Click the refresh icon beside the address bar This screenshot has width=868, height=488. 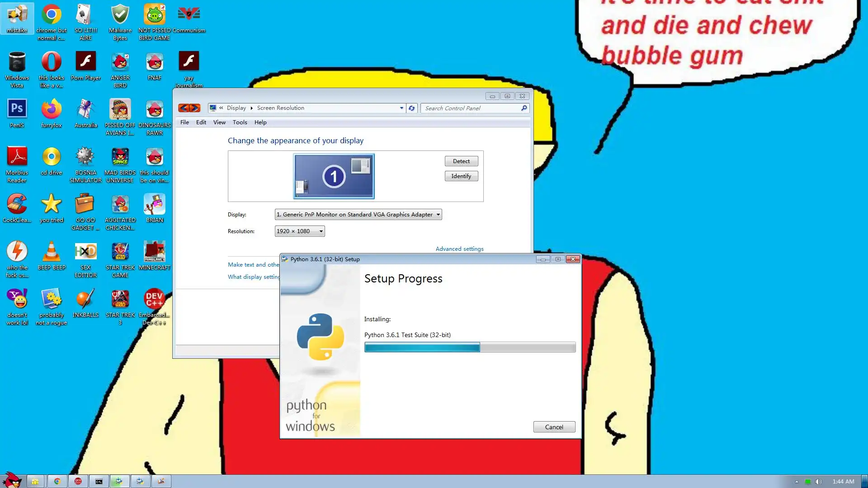click(x=411, y=108)
